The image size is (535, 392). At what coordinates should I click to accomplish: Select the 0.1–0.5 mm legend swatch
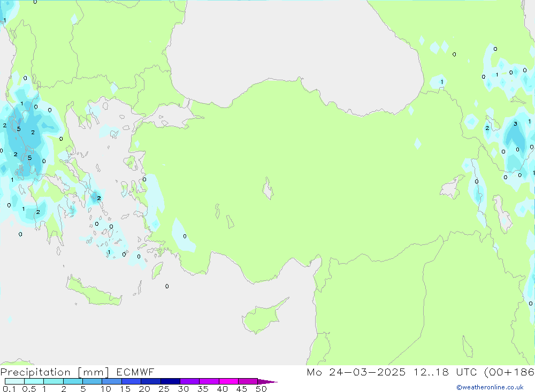(14, 381)
